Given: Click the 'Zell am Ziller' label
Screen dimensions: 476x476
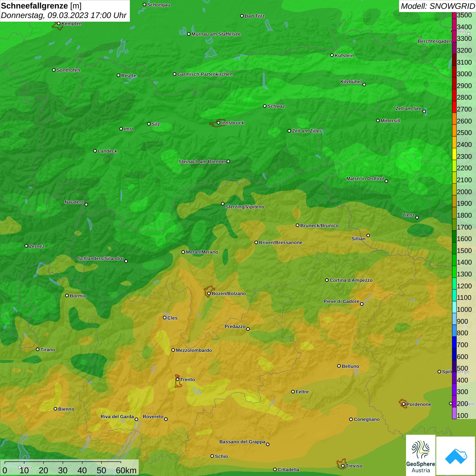Looking at the screenshot, I should 307,131.
